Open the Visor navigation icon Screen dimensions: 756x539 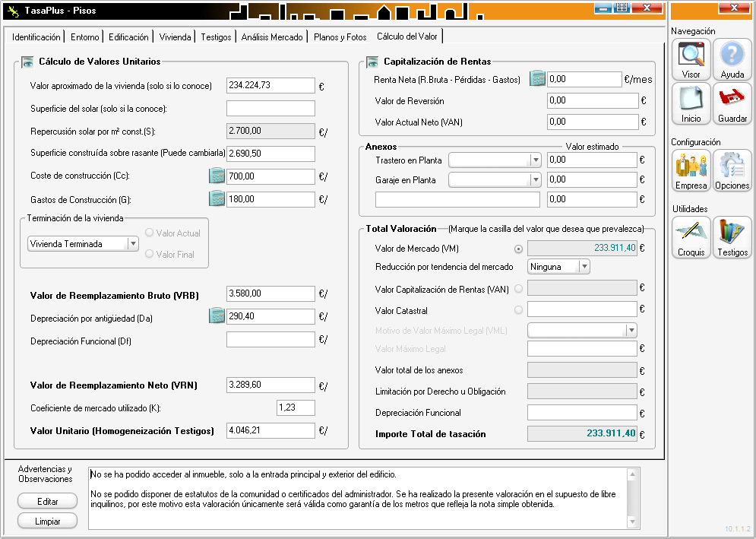pos(691,59)
